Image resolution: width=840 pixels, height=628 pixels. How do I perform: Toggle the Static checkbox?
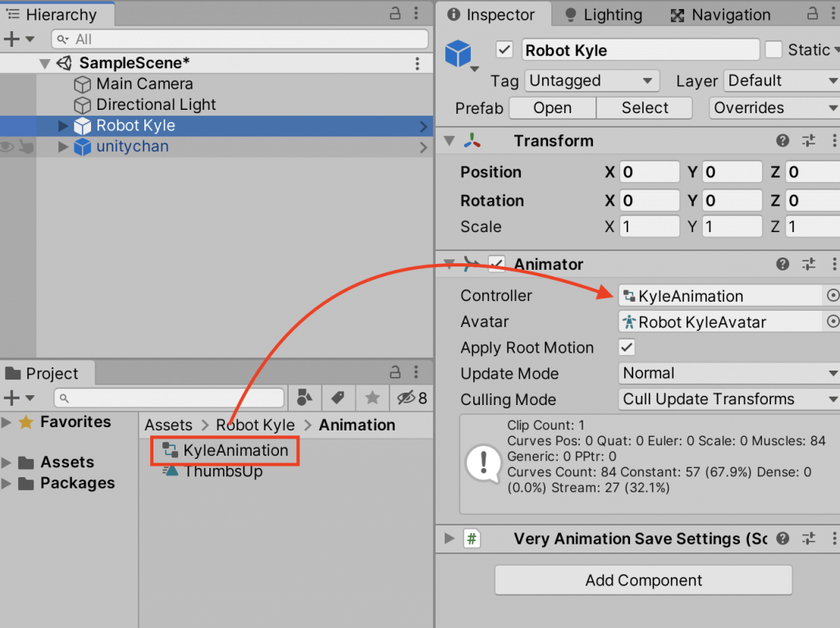774,49
